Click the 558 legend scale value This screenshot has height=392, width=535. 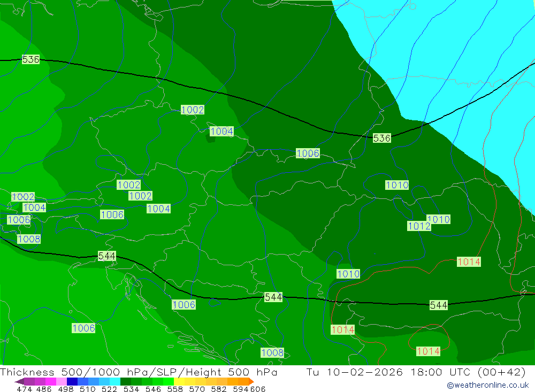click(x=175, y=389)
